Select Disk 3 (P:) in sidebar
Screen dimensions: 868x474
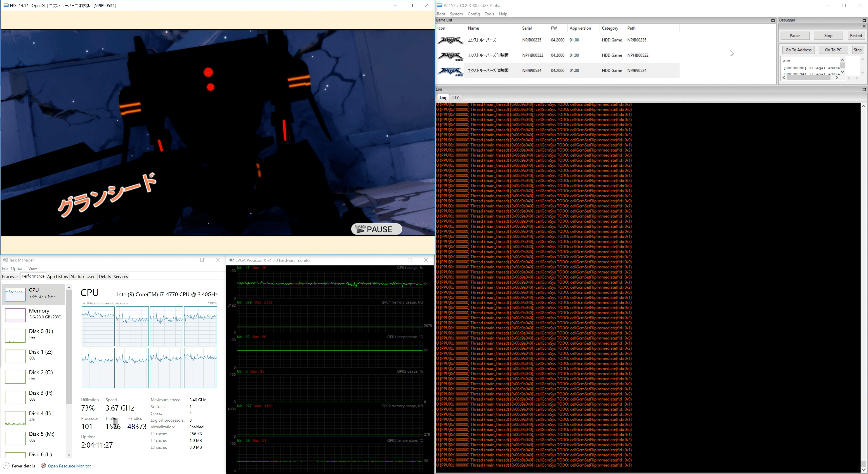pyautogui.click(x=33, y=397)
